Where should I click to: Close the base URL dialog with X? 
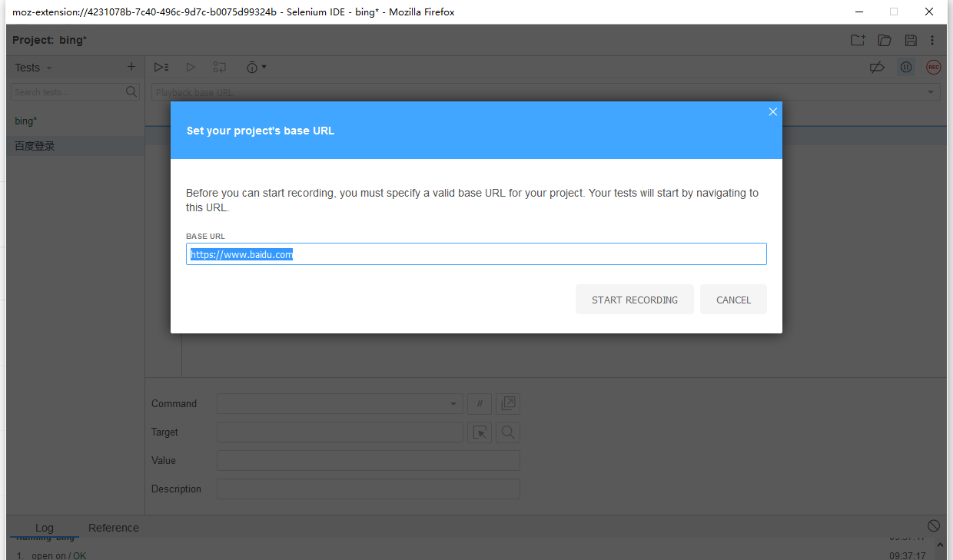773,111
